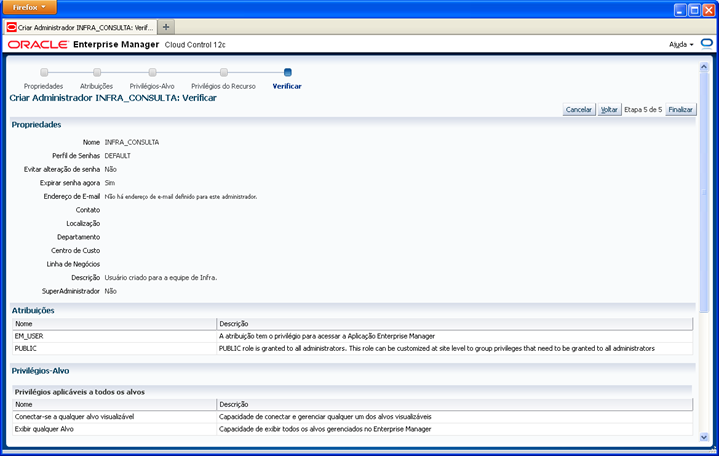Click the Descrição column header in Atribuições table

pos(454,324)
